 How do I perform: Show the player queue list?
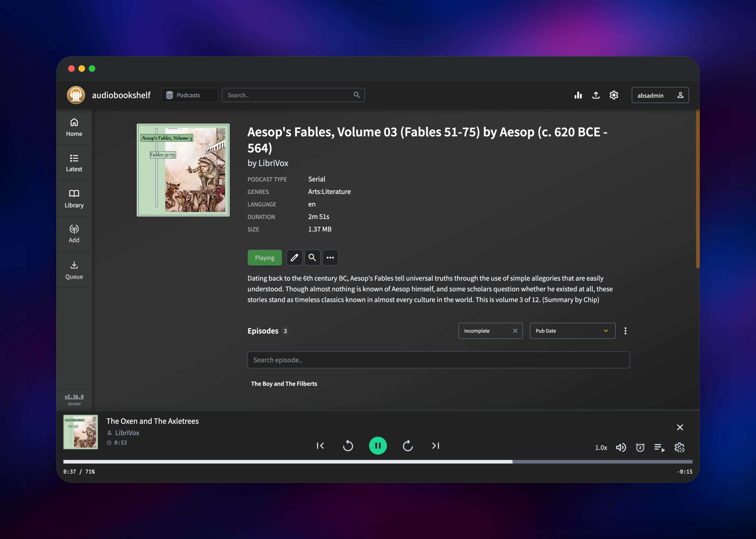pos(659,448)
